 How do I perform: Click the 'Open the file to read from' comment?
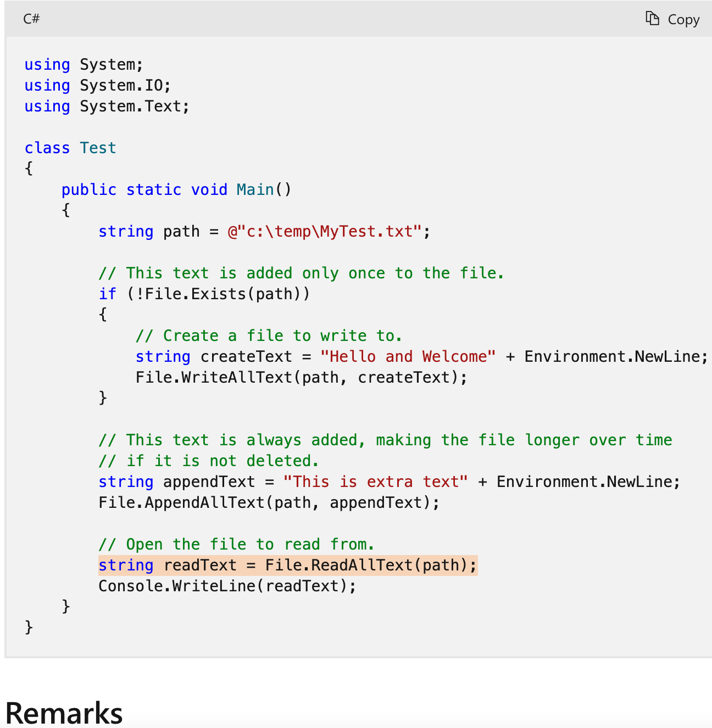tap(236, 545)
